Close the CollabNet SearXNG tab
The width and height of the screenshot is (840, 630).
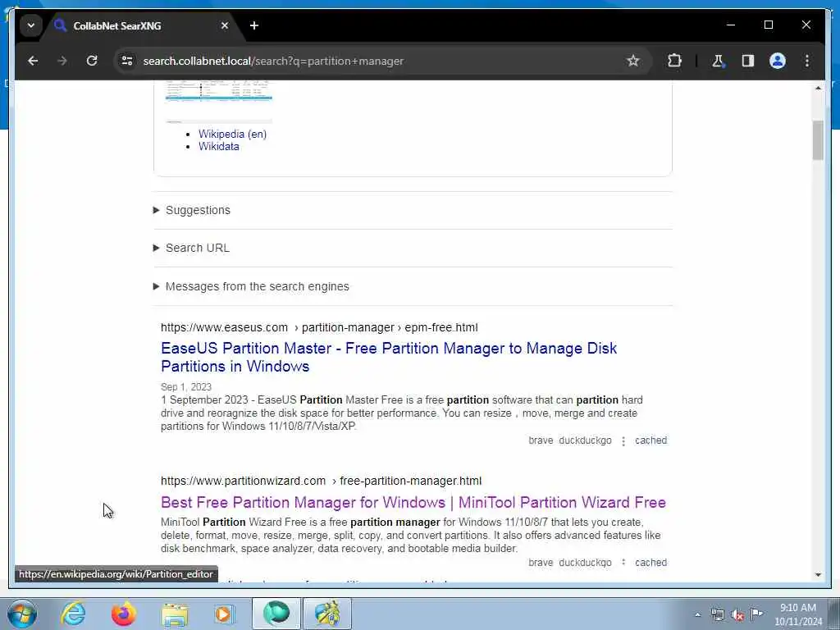(x=225, y=25)
